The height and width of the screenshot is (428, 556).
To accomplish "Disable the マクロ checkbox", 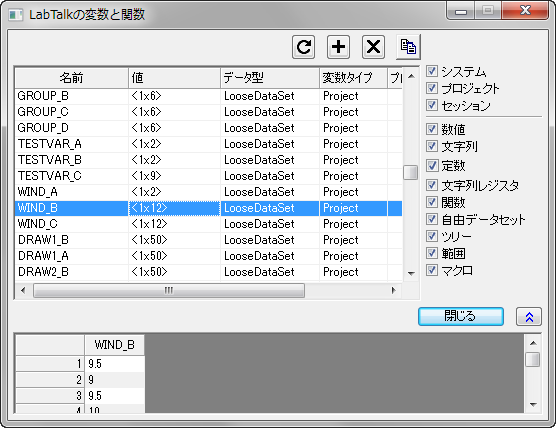I will (432, 270).
